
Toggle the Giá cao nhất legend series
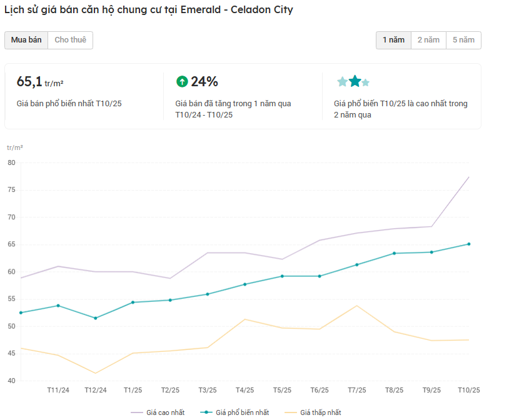click(x=159, y=412)
